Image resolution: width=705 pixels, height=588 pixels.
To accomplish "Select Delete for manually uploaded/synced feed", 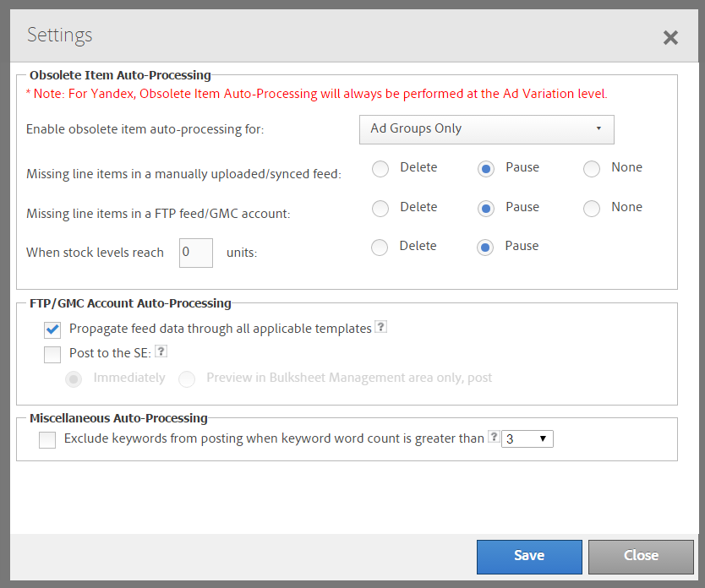I will tap(380, 169).
